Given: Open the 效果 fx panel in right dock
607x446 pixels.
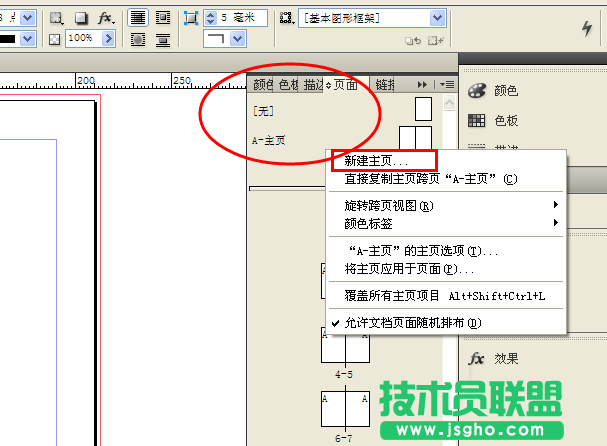Looking at the screenshot, I should tap(477, 359).
